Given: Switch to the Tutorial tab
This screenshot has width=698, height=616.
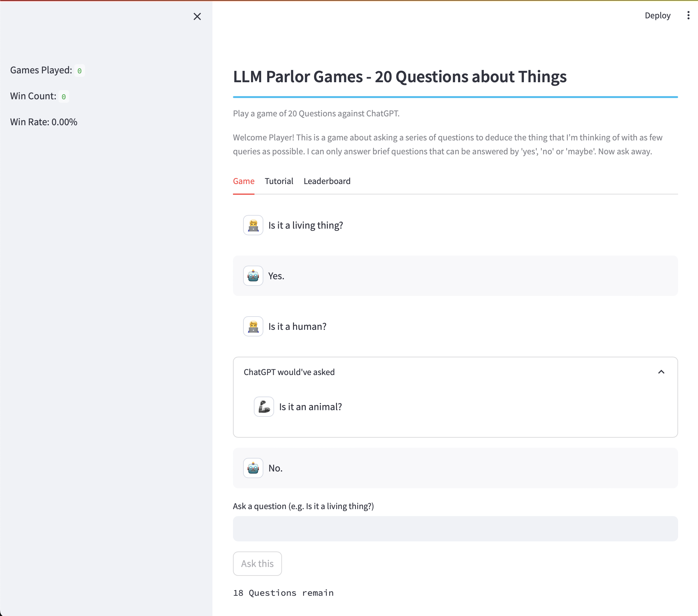Looking at the screenshot, I should pos(279,181).
